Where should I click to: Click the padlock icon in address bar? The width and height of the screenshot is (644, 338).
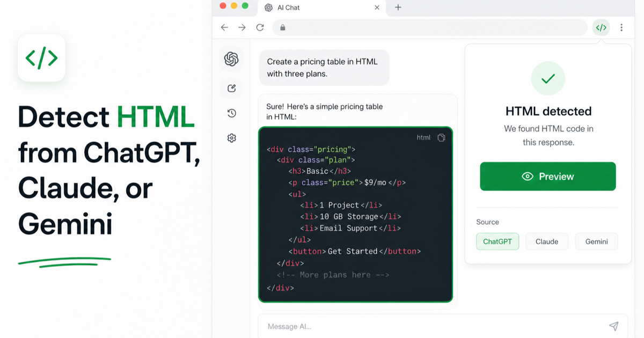[282, 27]
